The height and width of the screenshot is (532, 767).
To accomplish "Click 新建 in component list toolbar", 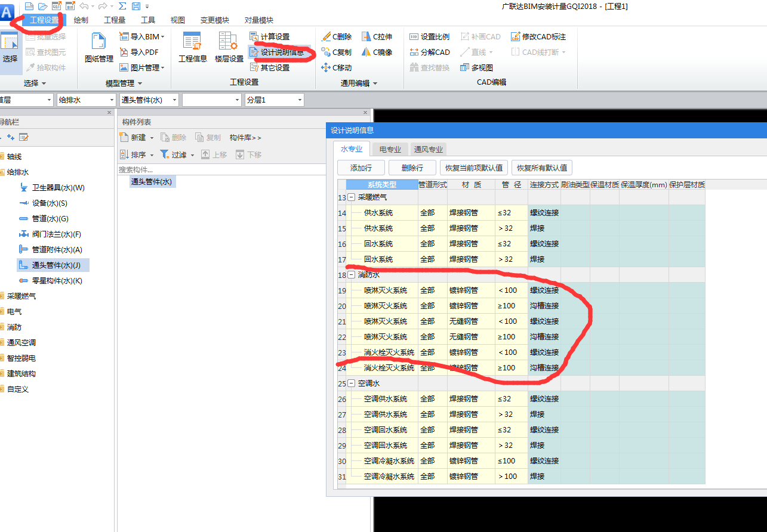I will (x=137, y=137).
